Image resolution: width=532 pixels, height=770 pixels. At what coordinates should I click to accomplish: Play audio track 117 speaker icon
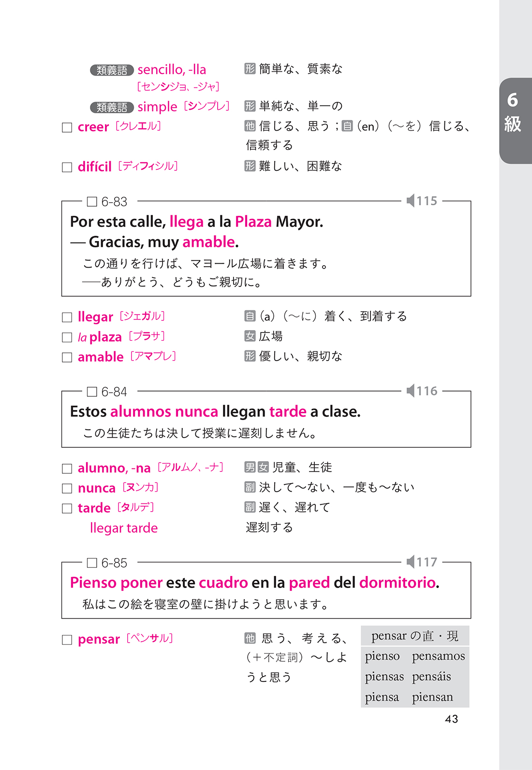(x=411, y=562)
